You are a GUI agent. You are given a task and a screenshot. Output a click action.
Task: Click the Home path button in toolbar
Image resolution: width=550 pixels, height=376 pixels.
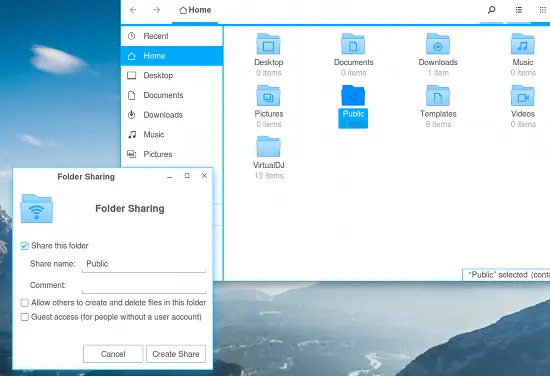[x=195, y=10]
